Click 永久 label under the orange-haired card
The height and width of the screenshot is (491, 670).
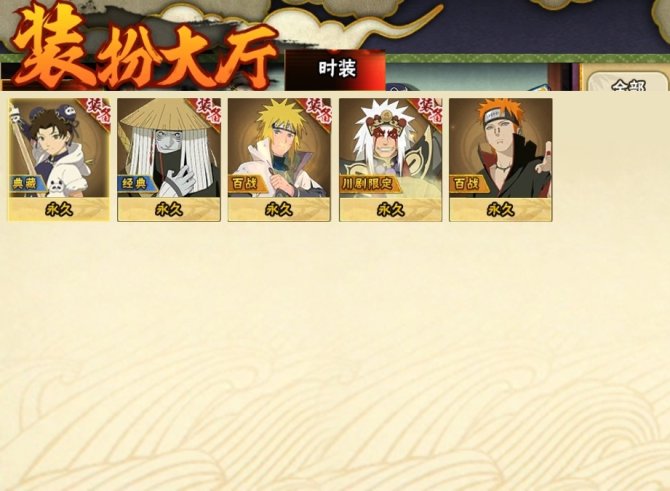(500, 209)
